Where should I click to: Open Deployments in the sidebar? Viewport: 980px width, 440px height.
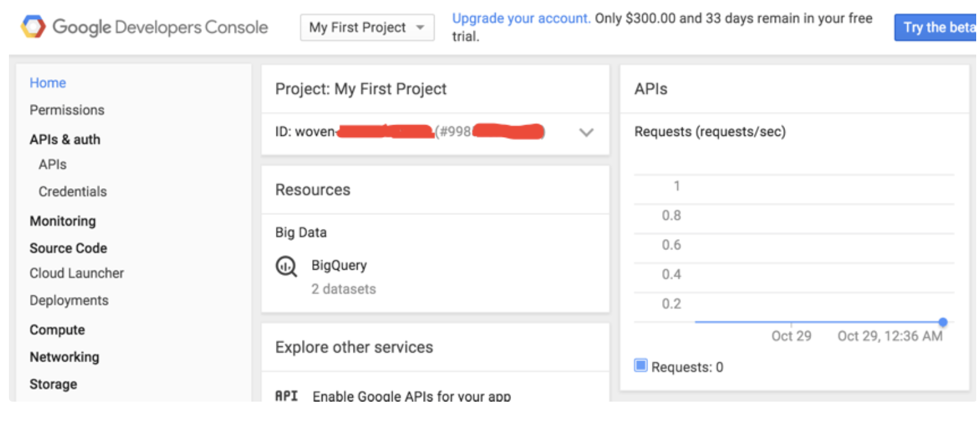pos(69,300)
